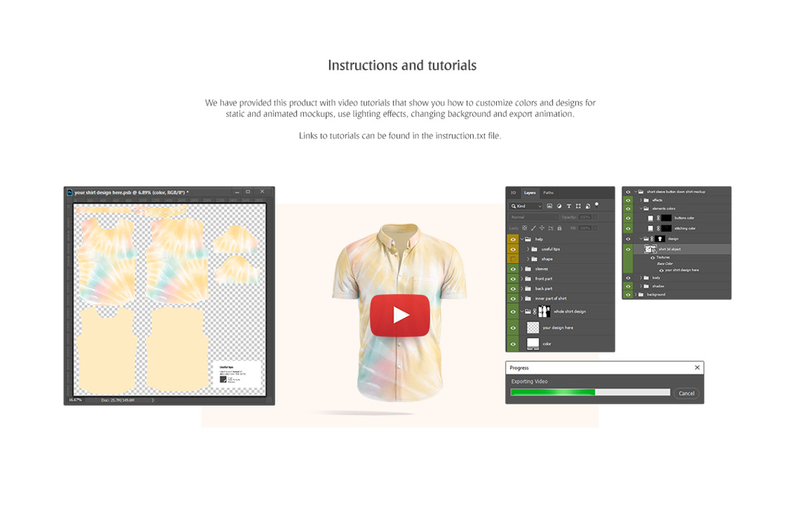Viewport: 798px width, 532px height.
Task: Select the shirt 3d object layer
Action: 682,249
